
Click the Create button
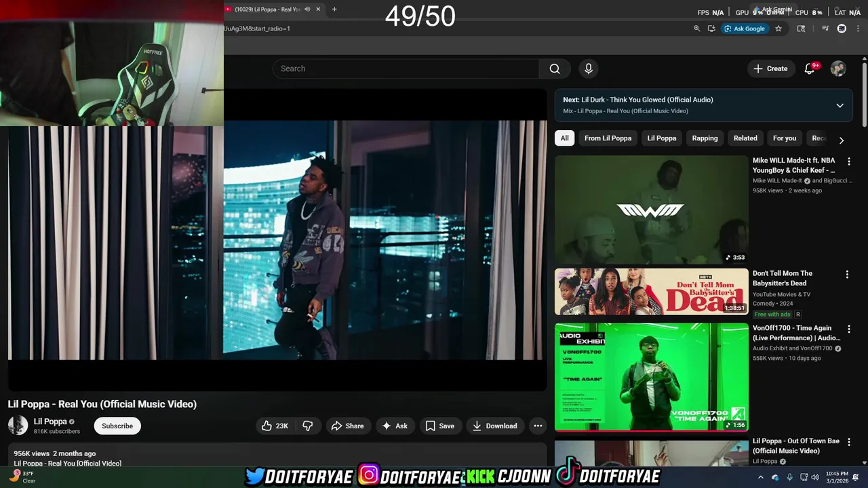(770, 68)
